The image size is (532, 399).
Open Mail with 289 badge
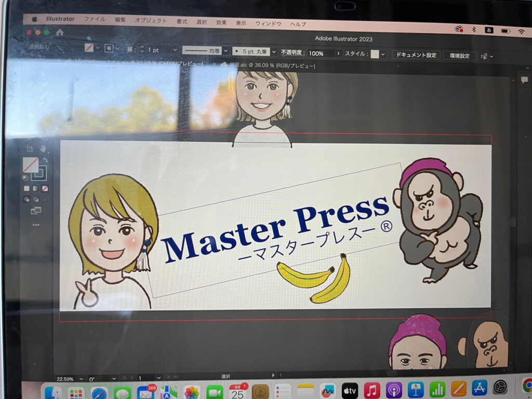click(146, 393)
